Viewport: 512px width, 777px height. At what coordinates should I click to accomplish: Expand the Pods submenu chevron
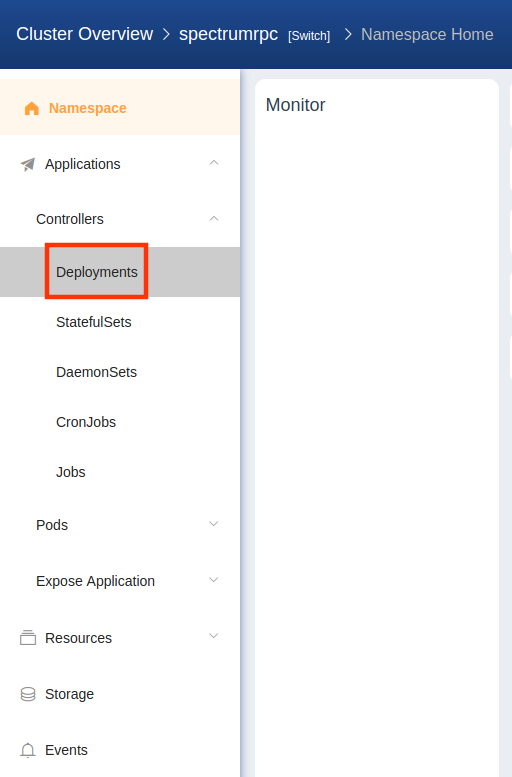point(214,524)
